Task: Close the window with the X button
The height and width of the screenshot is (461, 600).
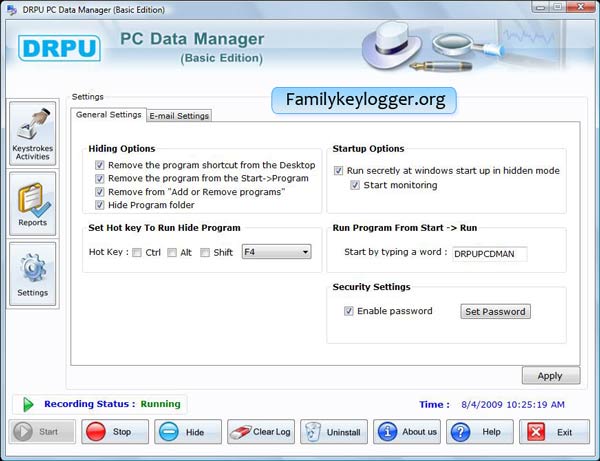Action: click(580, 7)
